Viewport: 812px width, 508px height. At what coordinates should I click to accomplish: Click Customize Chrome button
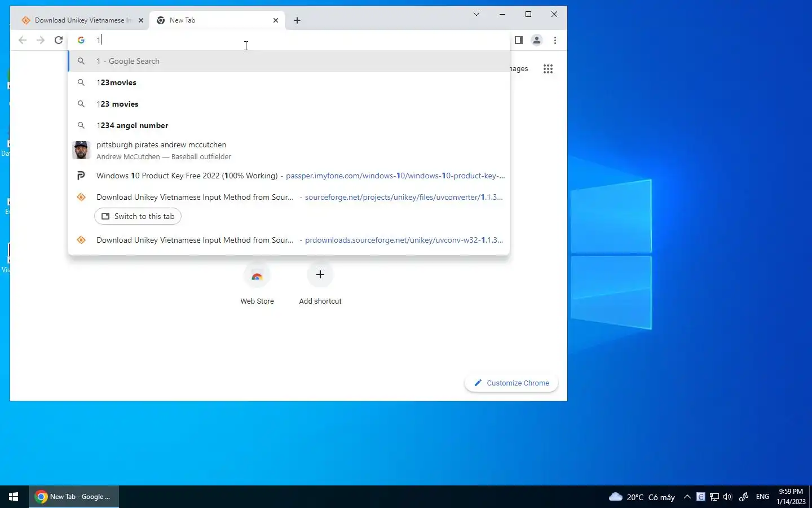[x=511, y=383]
